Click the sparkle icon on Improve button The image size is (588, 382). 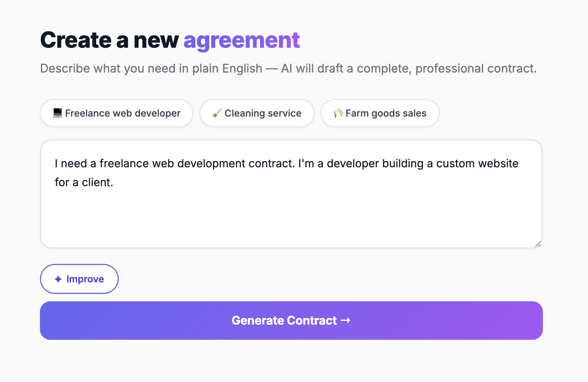pyautogui.click(x=58, y=279)
